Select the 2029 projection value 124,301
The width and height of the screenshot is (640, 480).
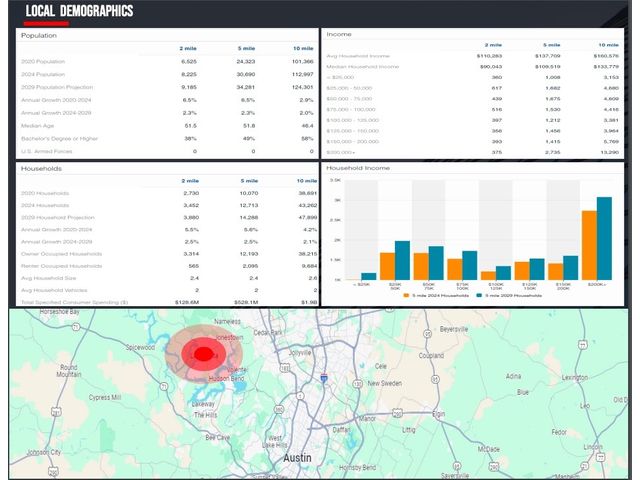302,87
